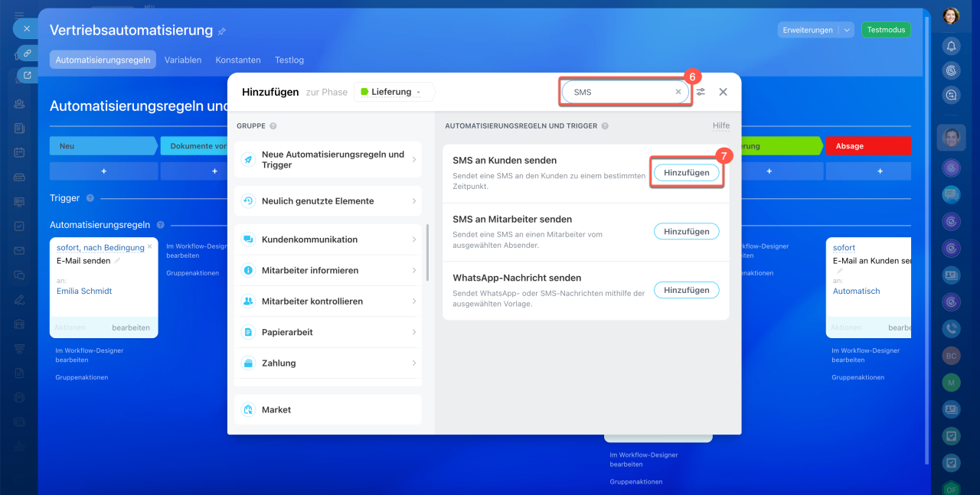The width and height of the screenshot is (980, 495).
Task: Expand the Papierarbeit group
Action: click(x=328, y=332)
